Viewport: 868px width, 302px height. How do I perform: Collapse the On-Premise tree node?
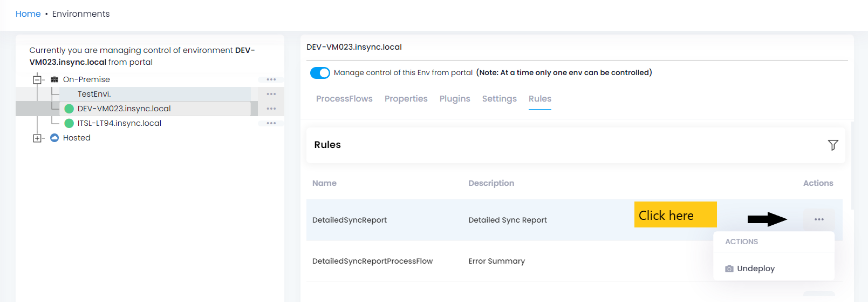tap(37, 80)
